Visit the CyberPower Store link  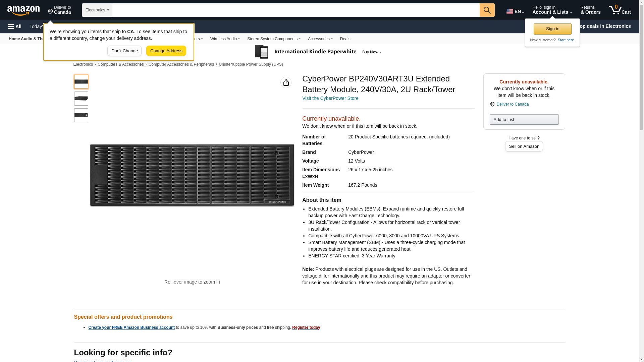[x=330, y=99]
